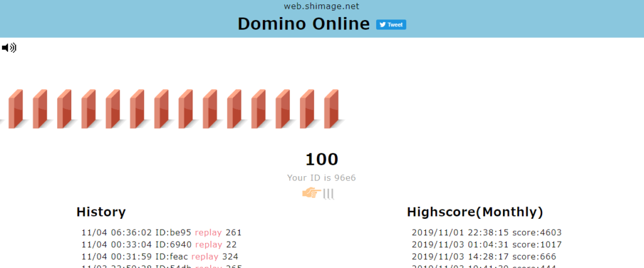Click the rightmost domino in the row

point(331,108)
